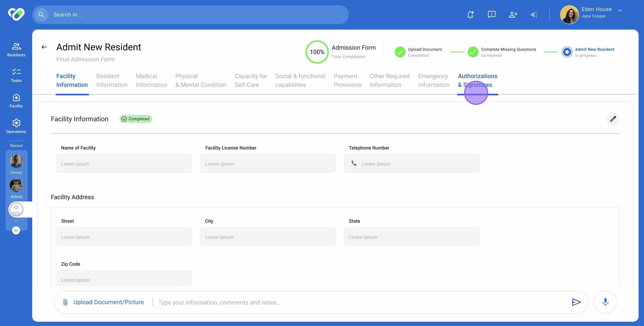The width and height of the screenshot is (644, 326).
Task: Edit Facility Information with pencil icon
Action: click(x=613, y=119)
